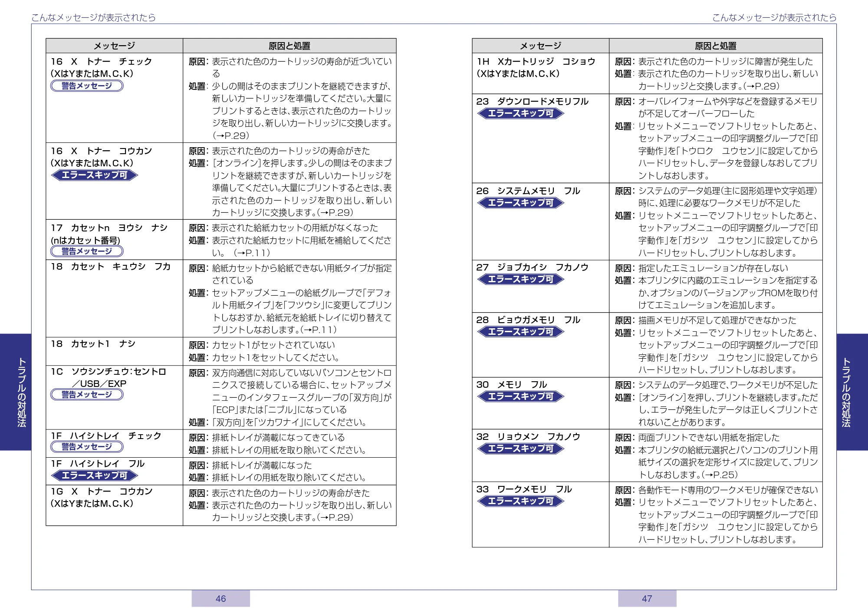Click the left page header こんなメッセージが表示されたら
The width and height of the screenshot is (868, 614).
(93, 17)
